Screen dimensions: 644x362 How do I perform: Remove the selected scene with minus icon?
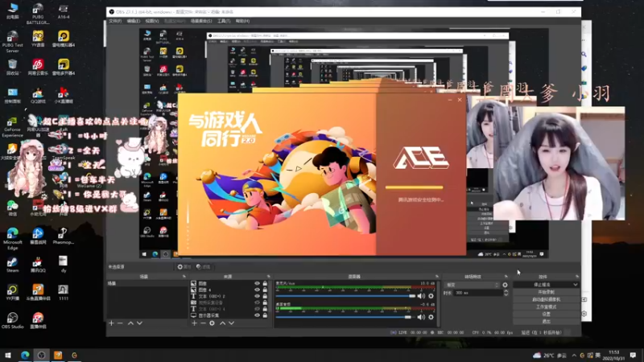click(120, 323)
